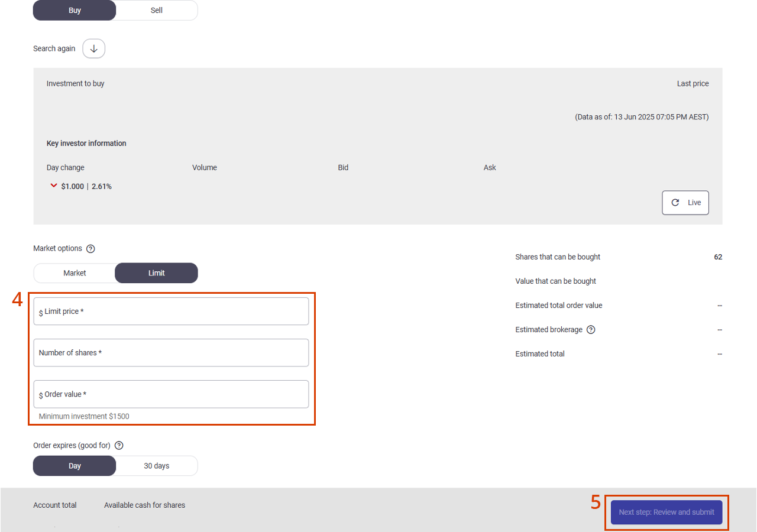757x532 pixels.
Task: Click the Estimated brokerage question mark icon
Action: click(591, 330)
